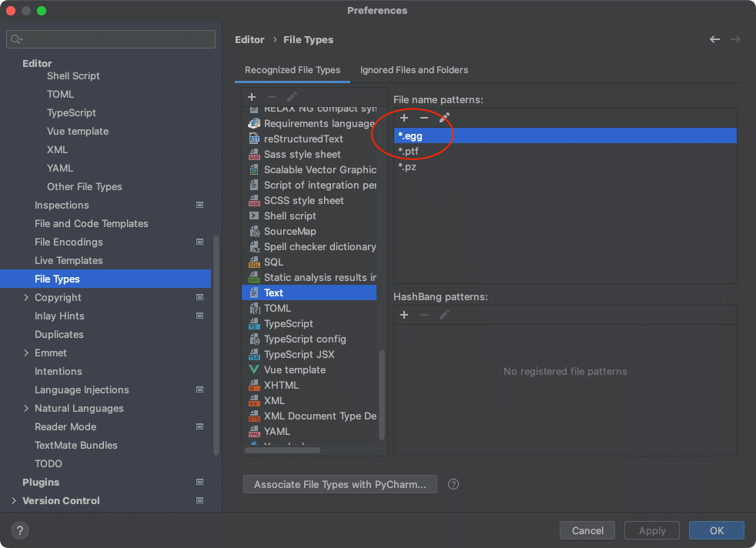
Task: Expand the Natural Languages section
Action: tap(26, 408)
